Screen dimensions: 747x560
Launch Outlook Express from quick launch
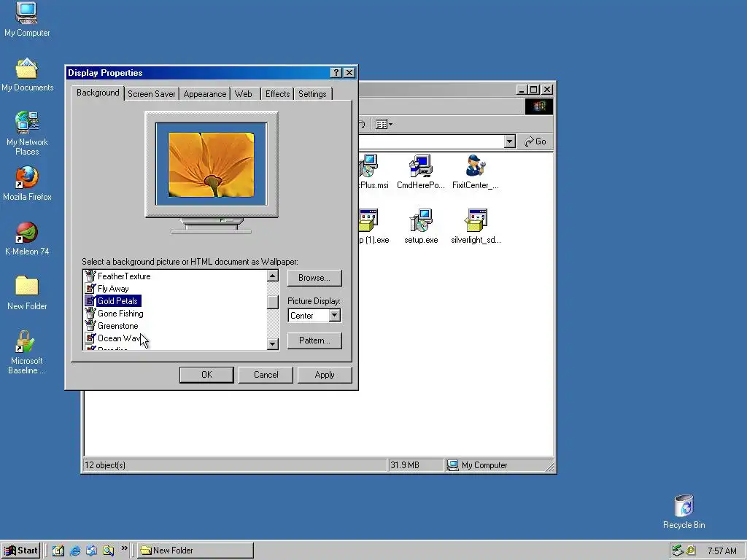pyautogui.click(x=91, y=551)
